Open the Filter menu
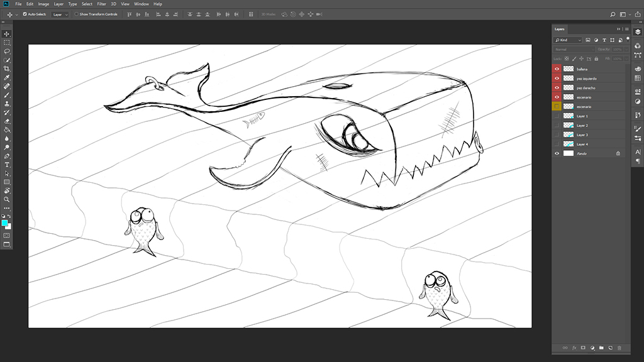This screenshot has width=644, height=362. (101, 4)
